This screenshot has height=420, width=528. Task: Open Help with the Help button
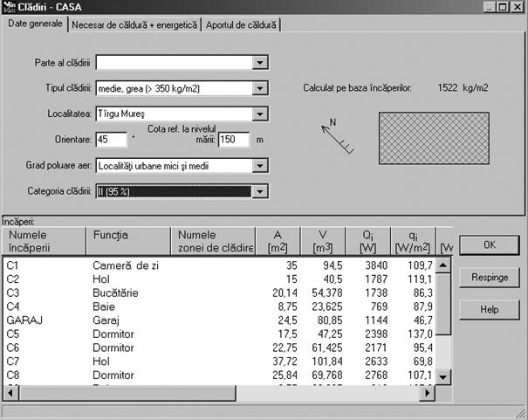pyautogui.click(x=489, y=310)
